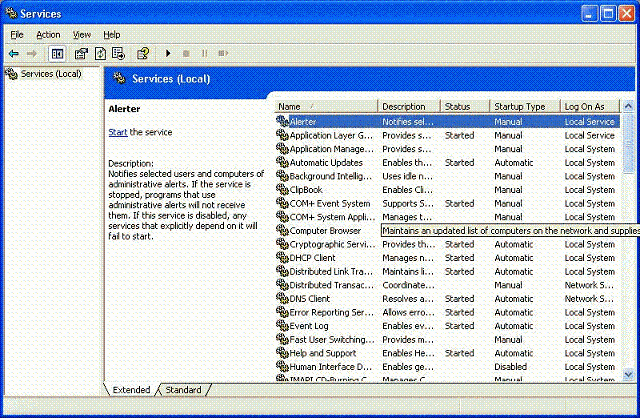Select the Event Log service

point(447,326)
